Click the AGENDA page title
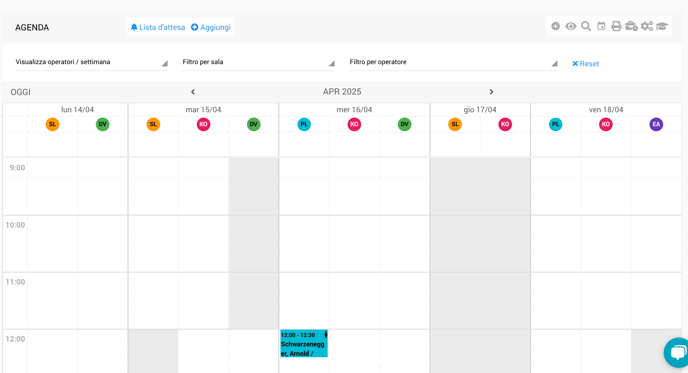Screen dimensions: 688x373 pos(32,28)
